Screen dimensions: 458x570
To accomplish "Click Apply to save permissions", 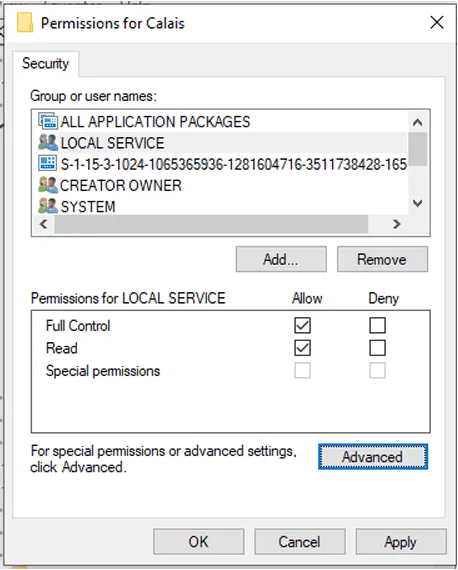I will [401, 542].
